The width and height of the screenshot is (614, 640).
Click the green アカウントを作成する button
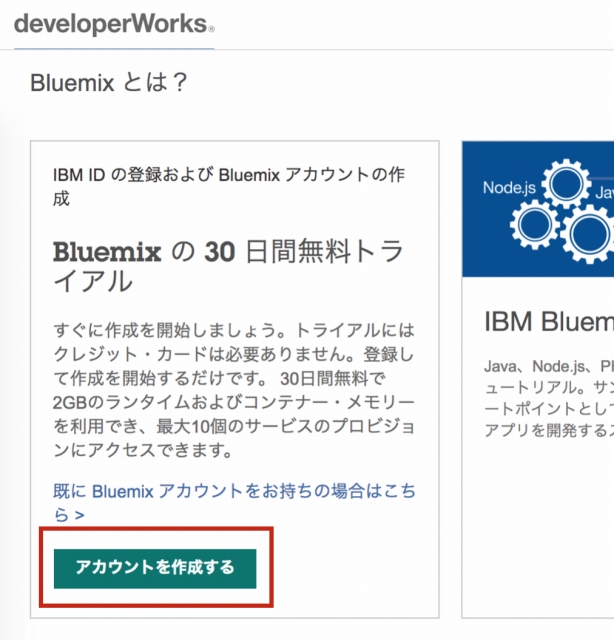pyautogui.click(x=155, y=568)
